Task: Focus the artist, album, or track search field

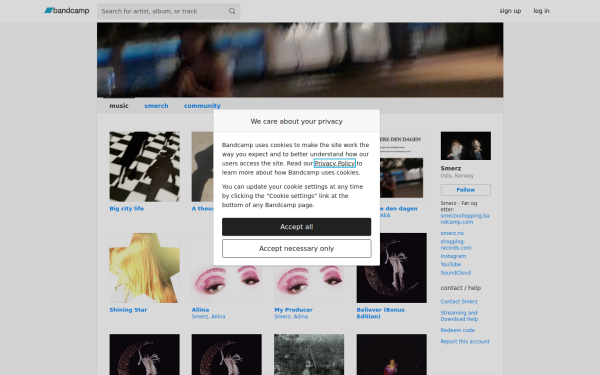Action: click(x=168, y=11)
